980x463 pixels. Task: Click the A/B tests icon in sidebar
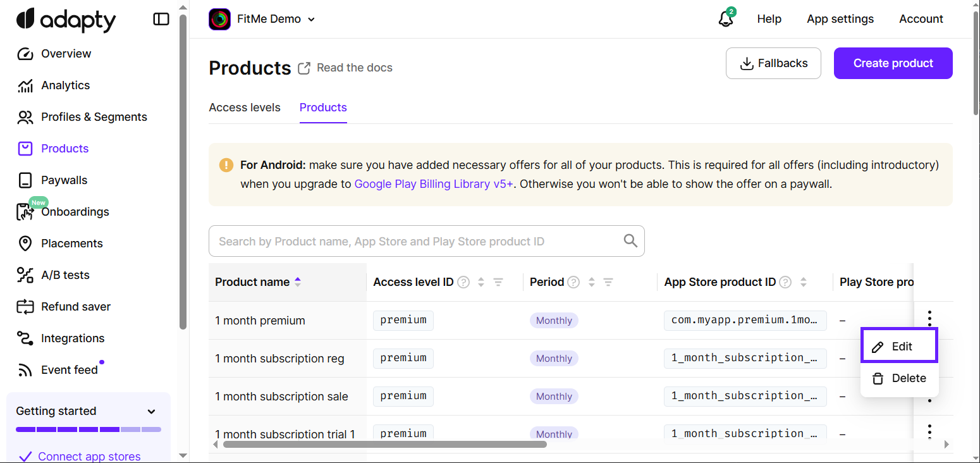[25, 275]
